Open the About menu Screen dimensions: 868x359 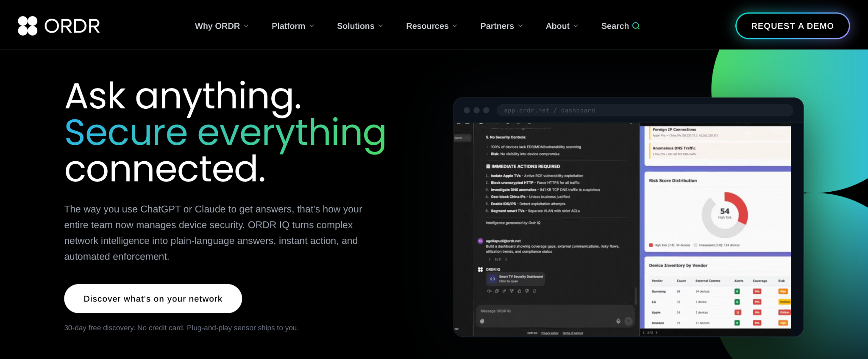pyautogui.click(x=562, y=26)
